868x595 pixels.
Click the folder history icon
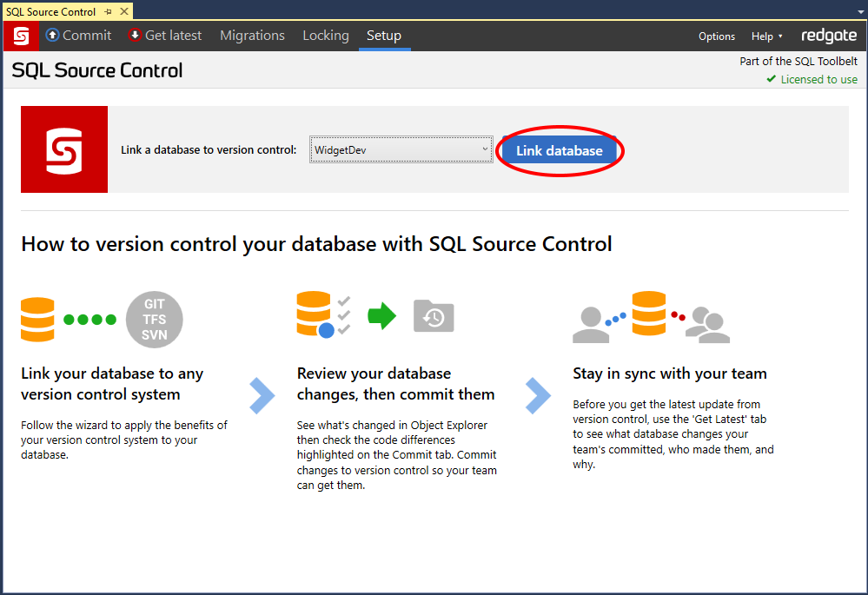[x=434, y=317]
